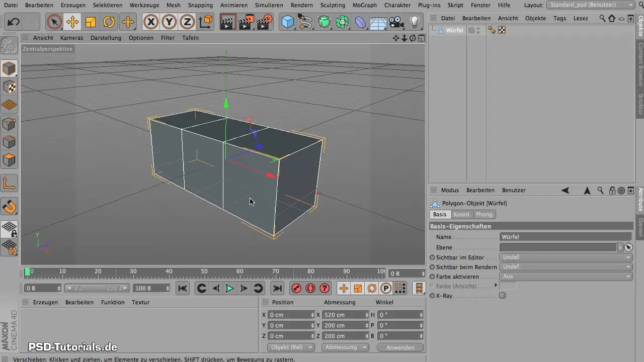
Task: Switch to the Koord. tab
Action: pos(462,214)
